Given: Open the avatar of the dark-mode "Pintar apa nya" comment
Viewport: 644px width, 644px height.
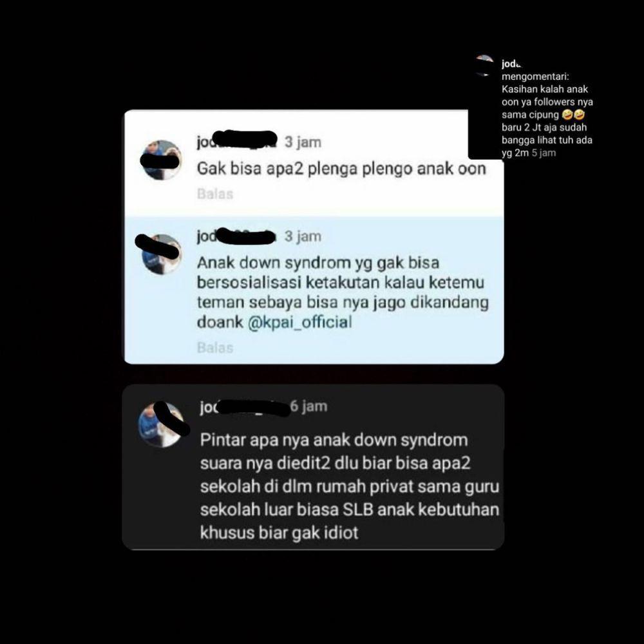Looking at the screenshot, I should pyautogui.click(x=160, y=425).
